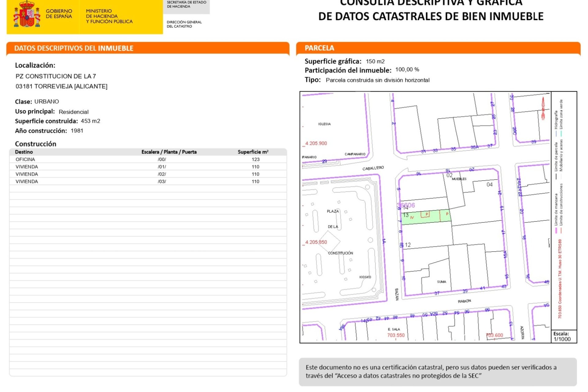Image resolution: width=588 pixels, height=392 pixels.
Task: Click floor value '/02/'
Action: 162,174
